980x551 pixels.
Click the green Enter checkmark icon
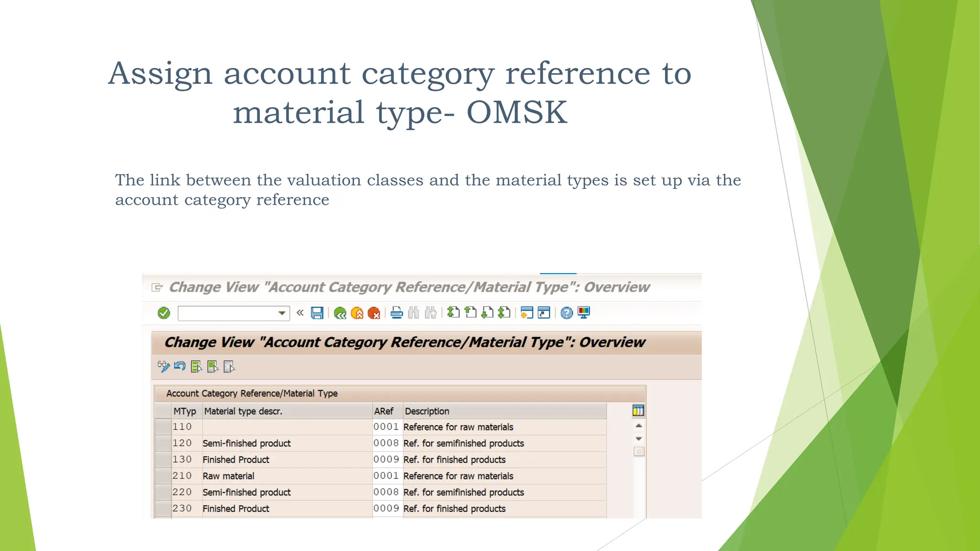[164, 313]
